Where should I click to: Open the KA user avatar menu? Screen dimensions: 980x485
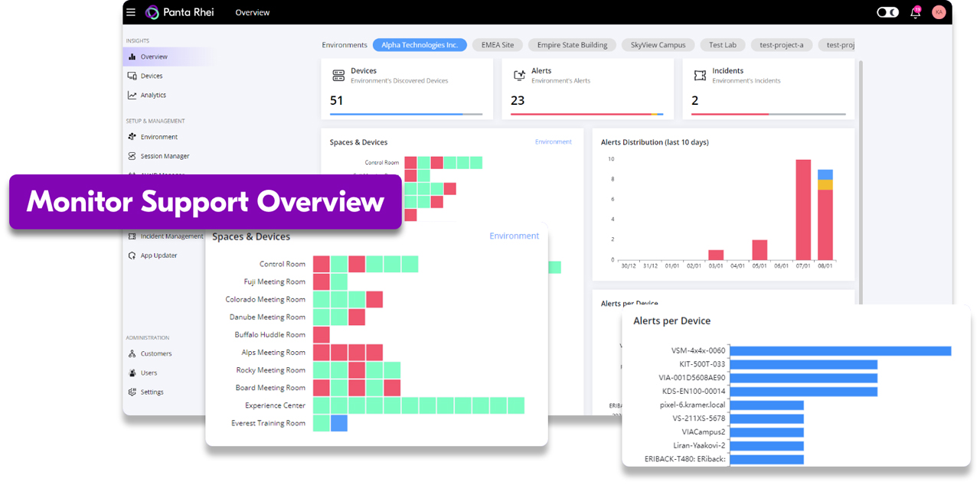939,12
